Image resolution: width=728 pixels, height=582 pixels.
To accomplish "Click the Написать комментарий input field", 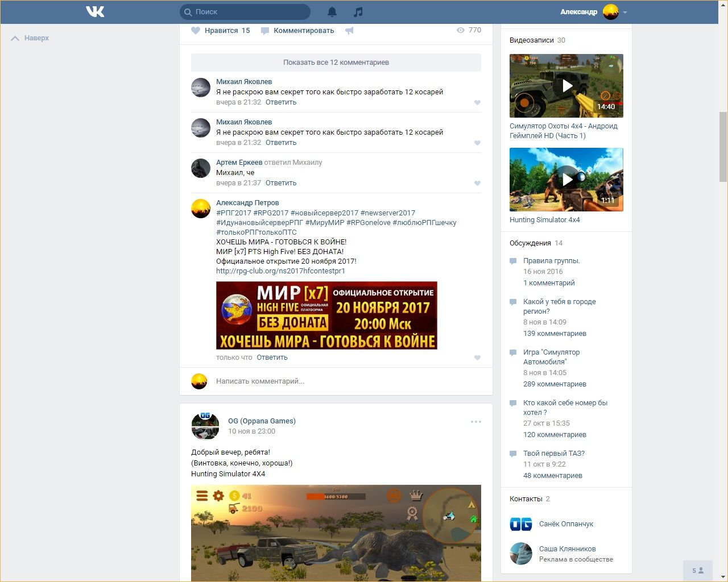I will click(x=341, y=381).
